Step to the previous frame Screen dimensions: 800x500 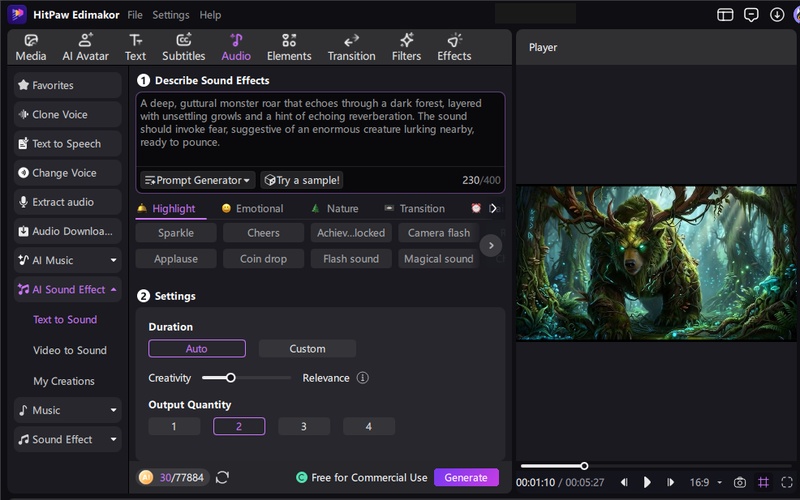[624, 482]
